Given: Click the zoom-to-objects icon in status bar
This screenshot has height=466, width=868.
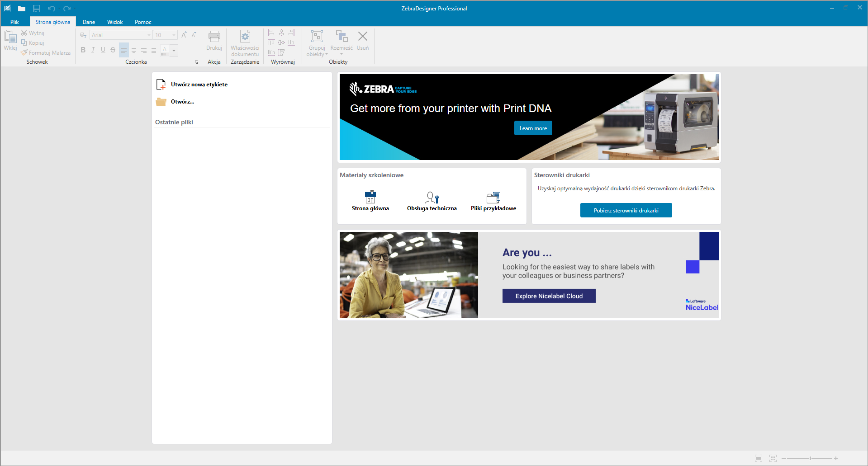Looking at the screenshot, I should coord(773,458).
